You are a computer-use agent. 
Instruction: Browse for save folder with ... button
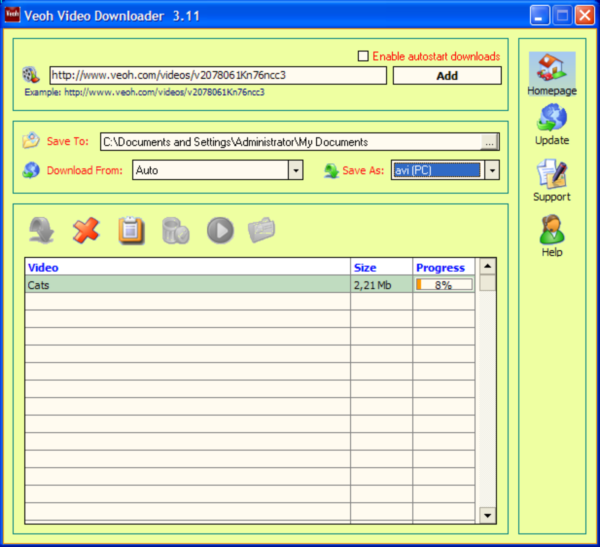489,142
